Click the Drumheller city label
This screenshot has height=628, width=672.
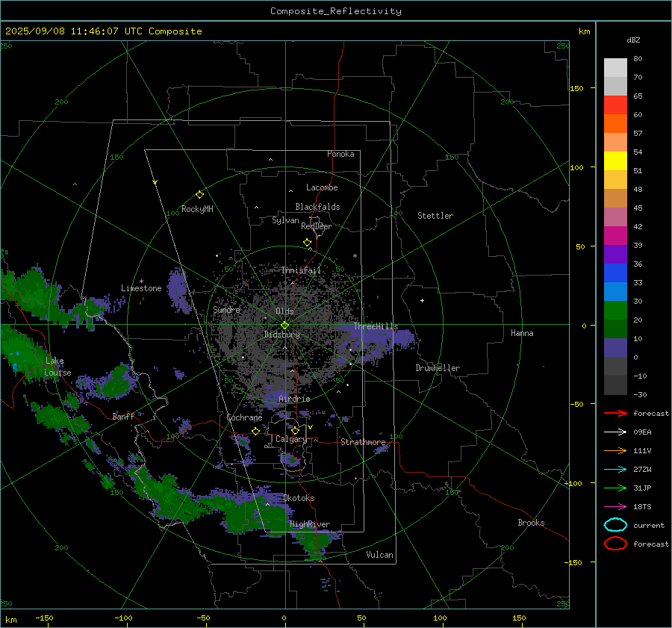pos(438,368)
